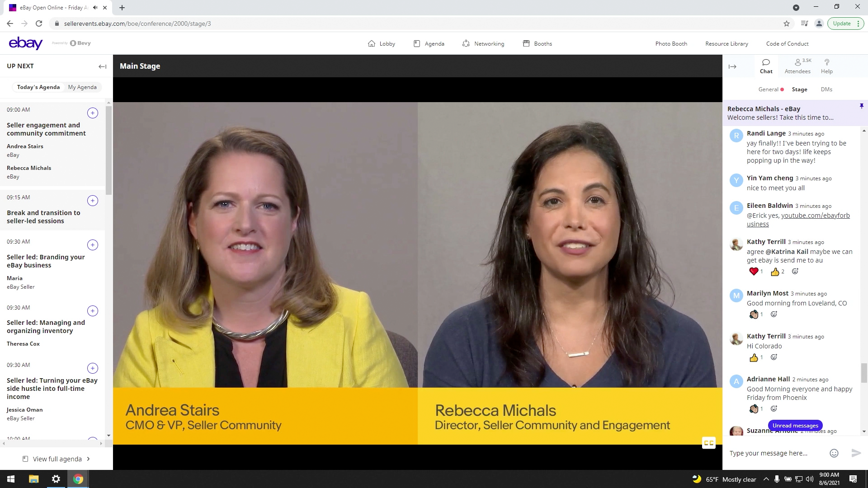Open the Attendees panel
Viewport: 868px width, 488px height.
(x=797, y=66)
